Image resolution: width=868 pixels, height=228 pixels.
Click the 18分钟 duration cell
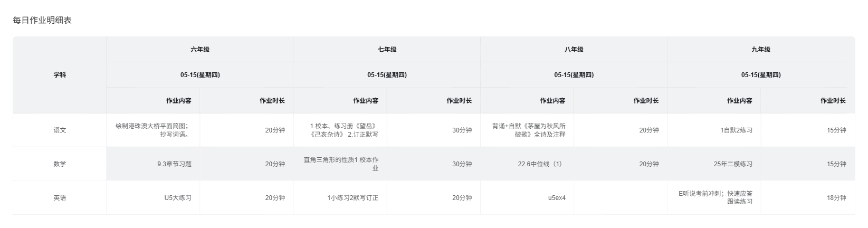click(x=808, y=197)
